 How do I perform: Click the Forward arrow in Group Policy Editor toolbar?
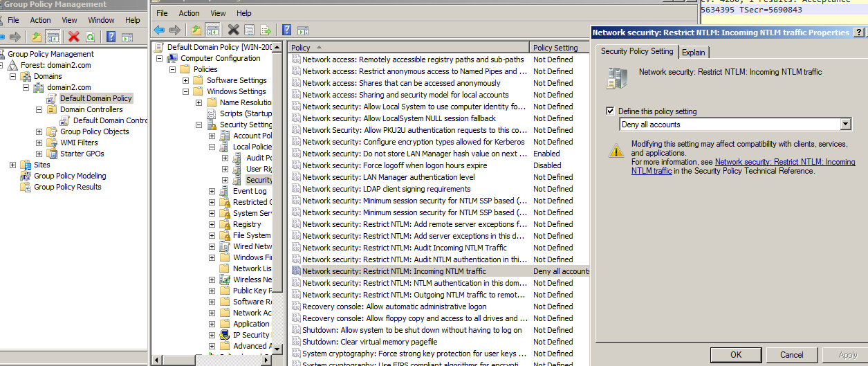(x=175, y=30)
